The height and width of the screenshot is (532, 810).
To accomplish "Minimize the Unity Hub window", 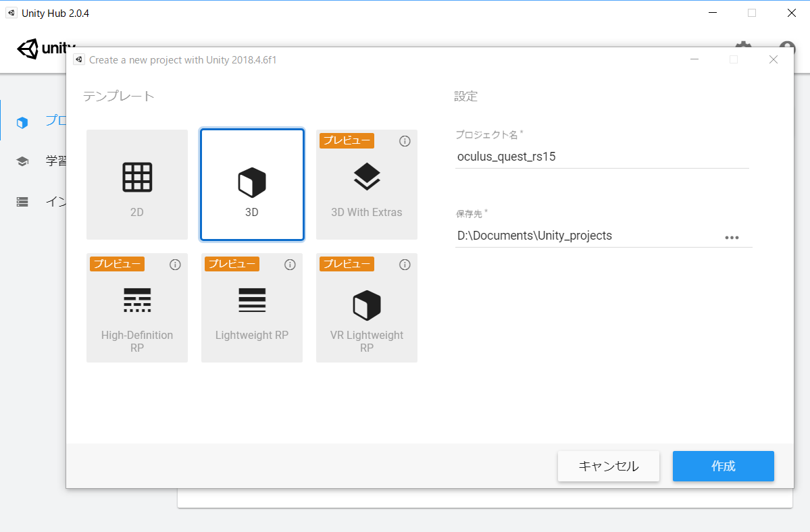I will [x=713, y=13].
